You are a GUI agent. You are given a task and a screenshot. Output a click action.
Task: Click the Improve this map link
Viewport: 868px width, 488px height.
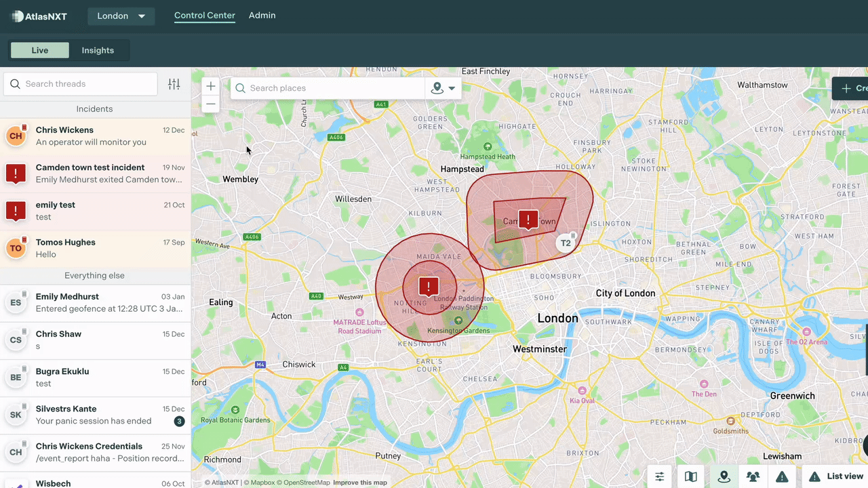pos(360,483)
